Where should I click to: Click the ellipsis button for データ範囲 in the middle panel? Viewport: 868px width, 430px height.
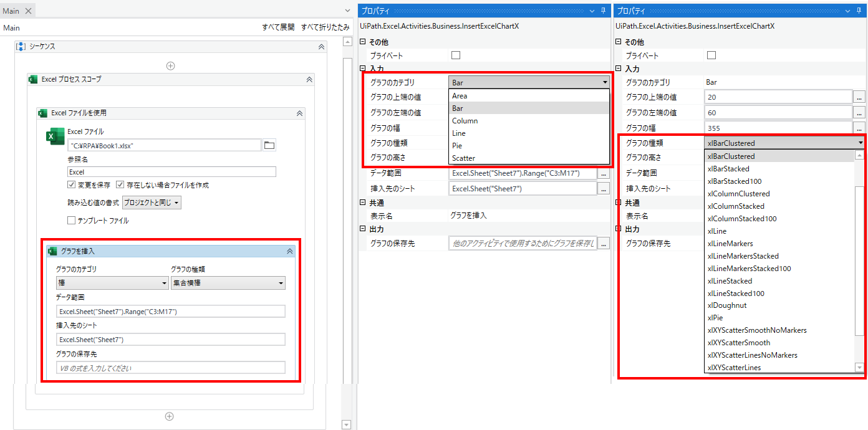pyautogui.click(x=603, y=174)
